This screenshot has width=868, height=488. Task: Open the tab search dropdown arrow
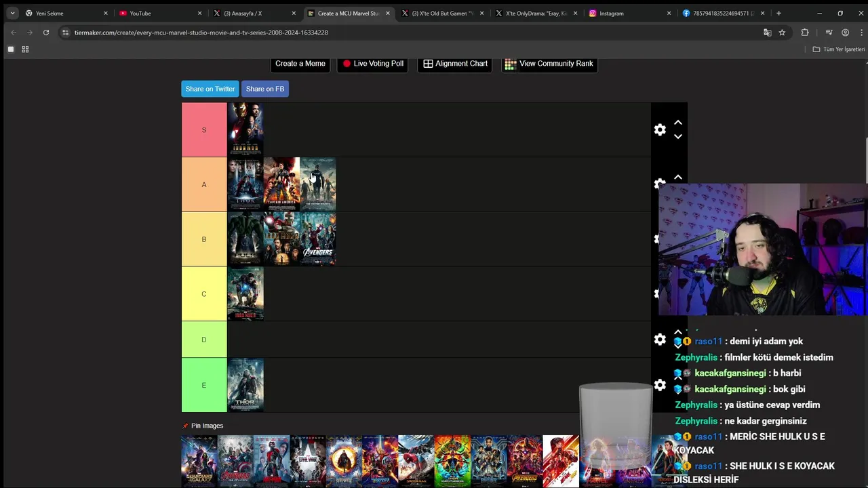pos(12,13)
